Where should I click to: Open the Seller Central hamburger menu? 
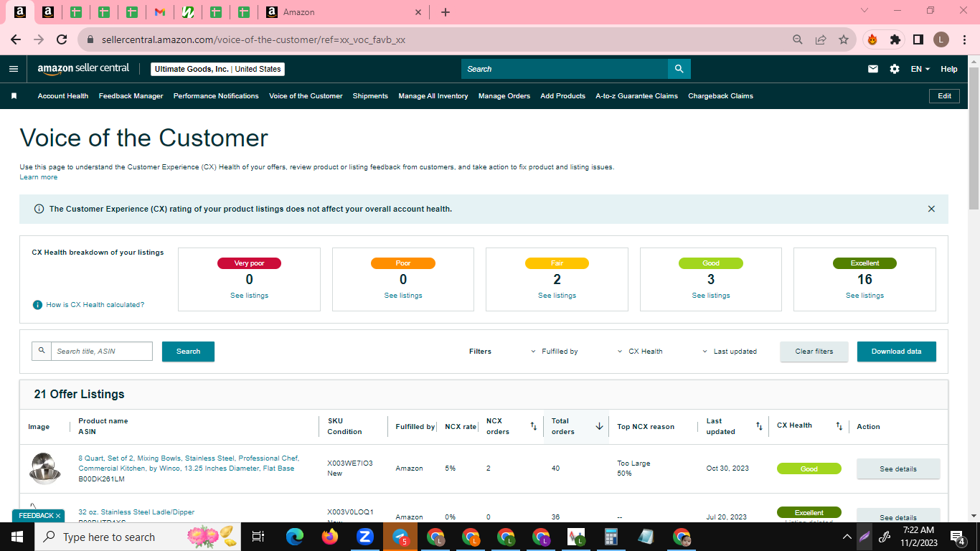pos(14,69)
